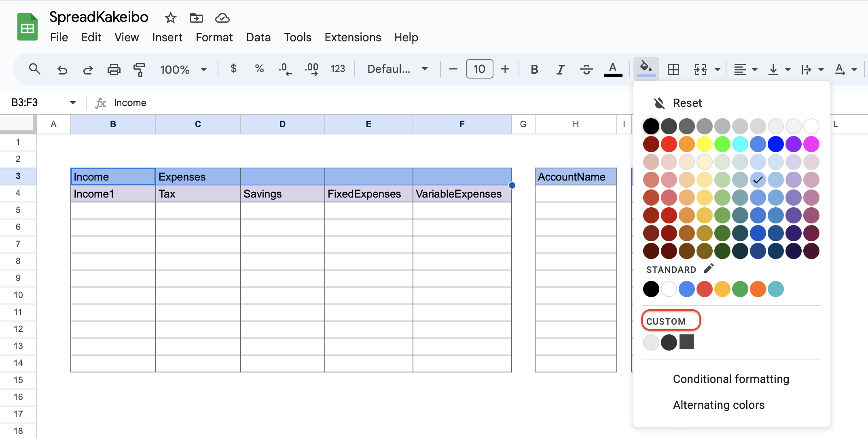Click the Print icon
Screen dimensions: 868x438
tap(114, 69)
